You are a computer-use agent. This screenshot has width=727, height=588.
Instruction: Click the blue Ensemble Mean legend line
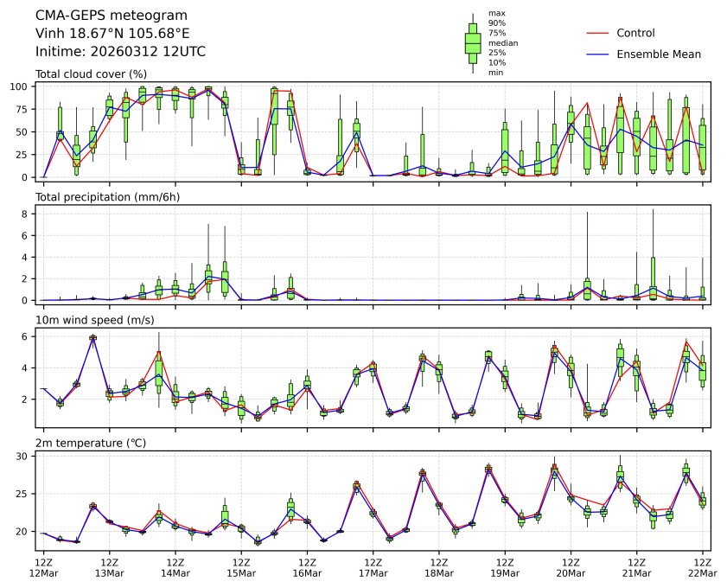click(x=597, y=54)
